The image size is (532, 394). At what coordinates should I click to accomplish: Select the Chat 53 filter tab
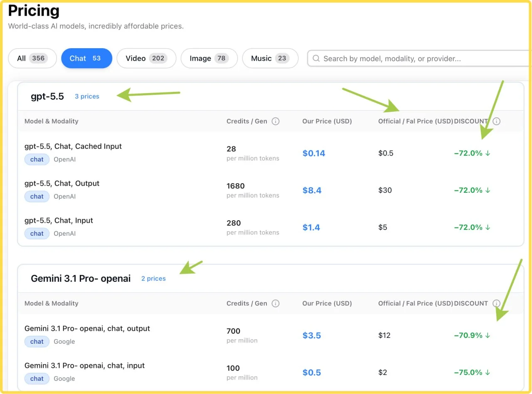[86, 58]
